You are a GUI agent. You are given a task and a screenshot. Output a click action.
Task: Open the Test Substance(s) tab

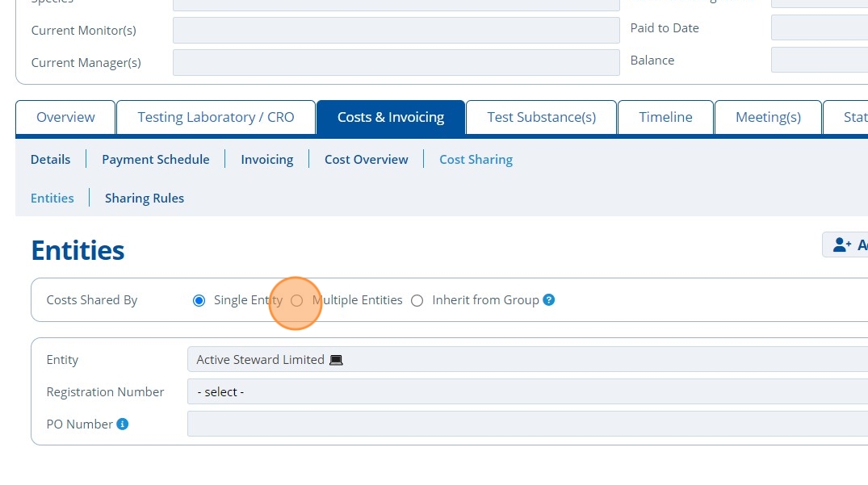tap(542, 117)
